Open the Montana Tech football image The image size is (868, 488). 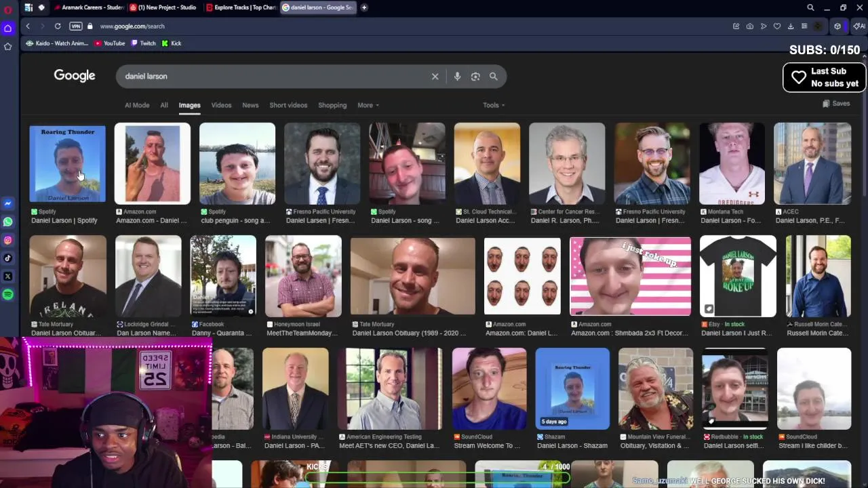pyautogui.click(x=732, y=163)
